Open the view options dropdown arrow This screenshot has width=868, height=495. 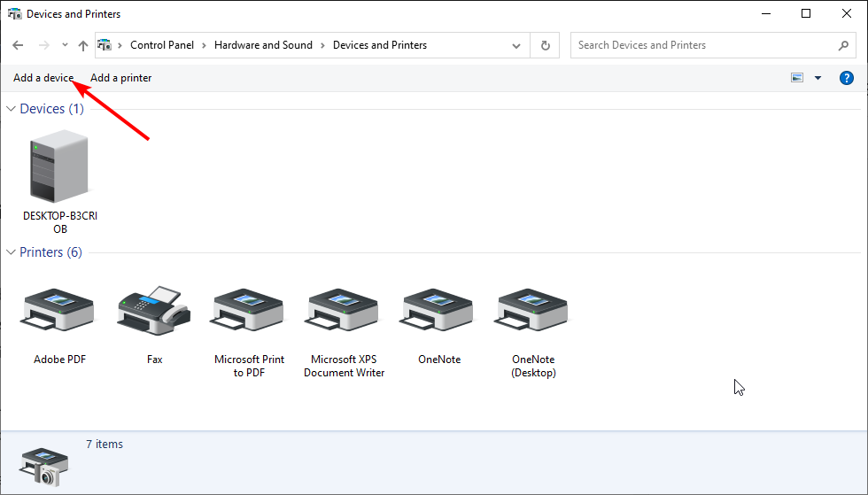click(x=818, y=78)
